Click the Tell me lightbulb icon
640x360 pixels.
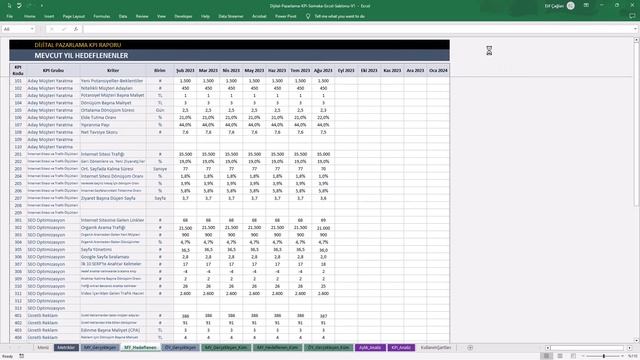coord(308,16)
